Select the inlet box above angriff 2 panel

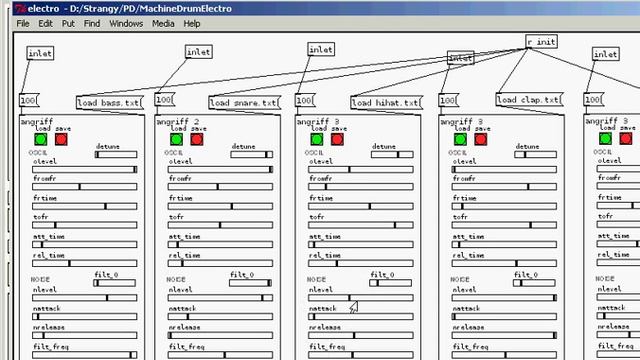(199, 52)
